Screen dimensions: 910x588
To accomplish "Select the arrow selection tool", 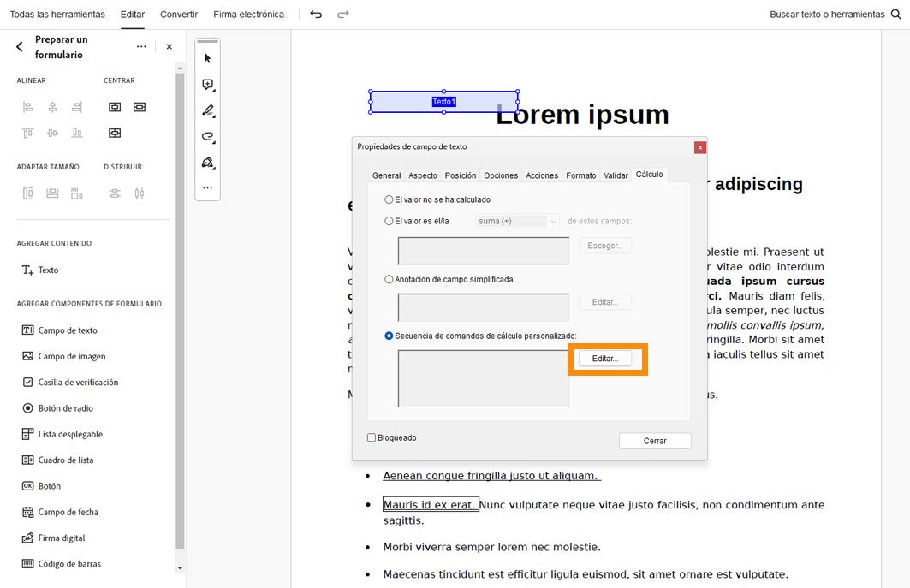I will click(x=206, y=57).
